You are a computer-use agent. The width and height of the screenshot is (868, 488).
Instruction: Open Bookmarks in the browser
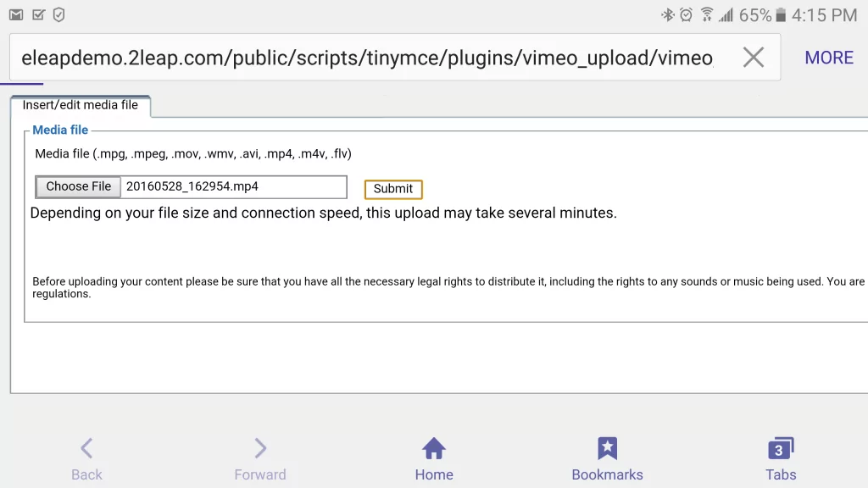[x=607, y=459]
